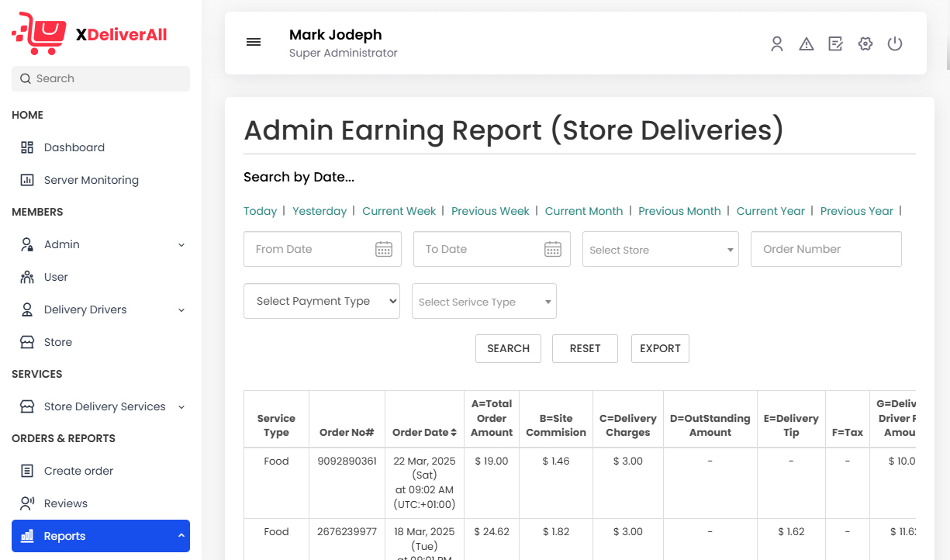Screen dimensions: 950x560
Task: Click the Server Monitoring chart icon
Action: pyautogui.click(x=27, y=180)
